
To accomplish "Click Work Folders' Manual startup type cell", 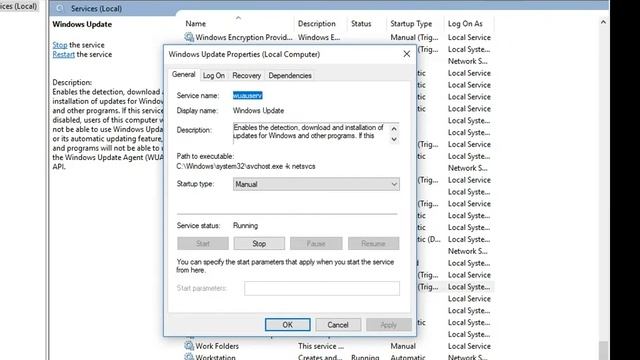I will (x=403, y=346).
